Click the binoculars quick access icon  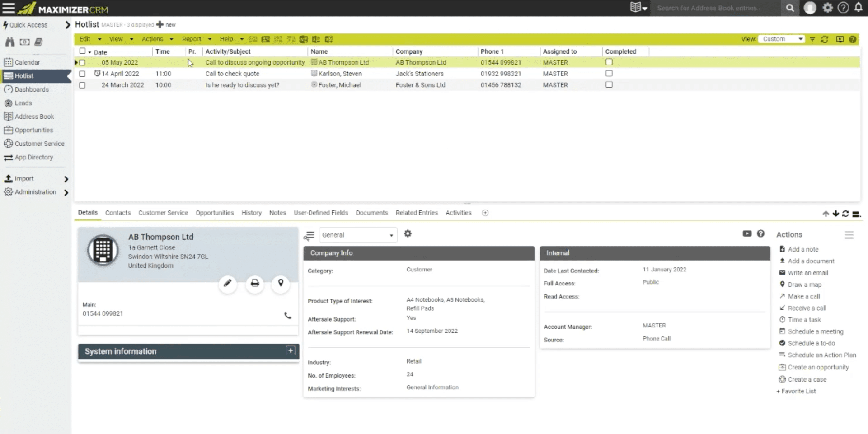click(9, 42)
